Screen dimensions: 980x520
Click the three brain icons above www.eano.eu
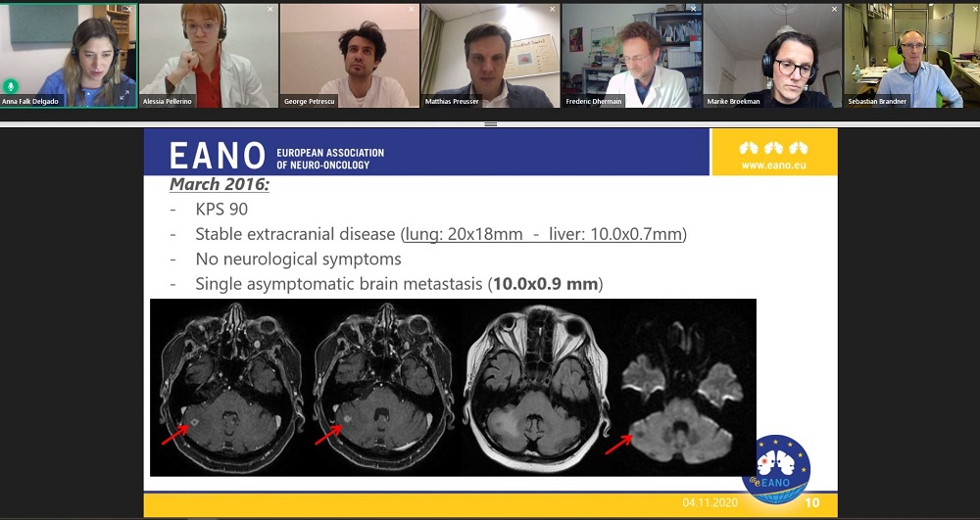click(773, 148)
